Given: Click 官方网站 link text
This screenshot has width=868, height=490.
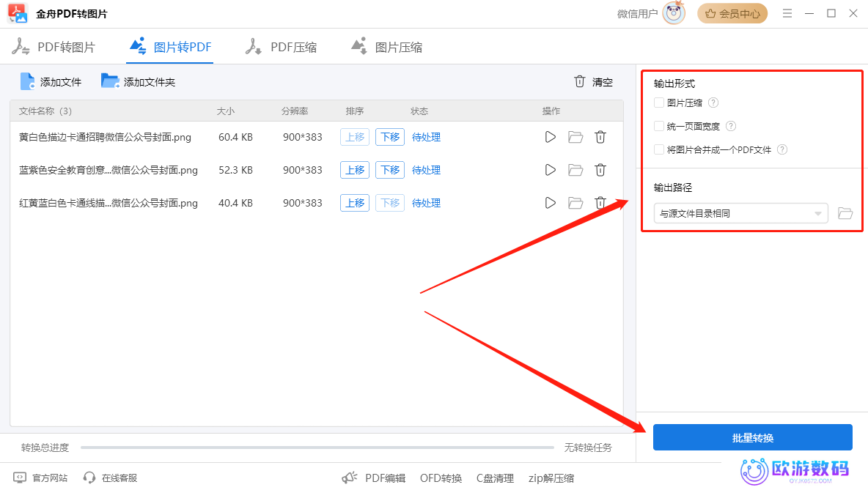Looking at the screenshot, I should (x=50, y=478).
